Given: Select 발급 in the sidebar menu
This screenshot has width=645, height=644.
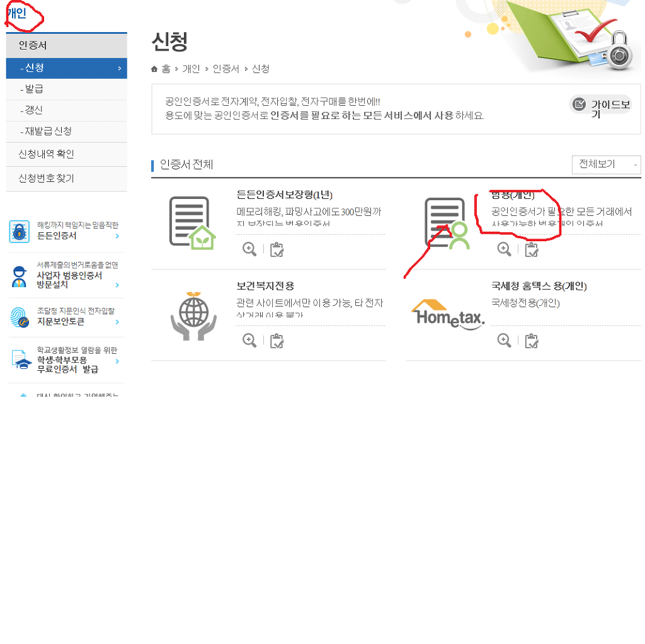Looking at the screenshot, I should (x=67, y=89).
